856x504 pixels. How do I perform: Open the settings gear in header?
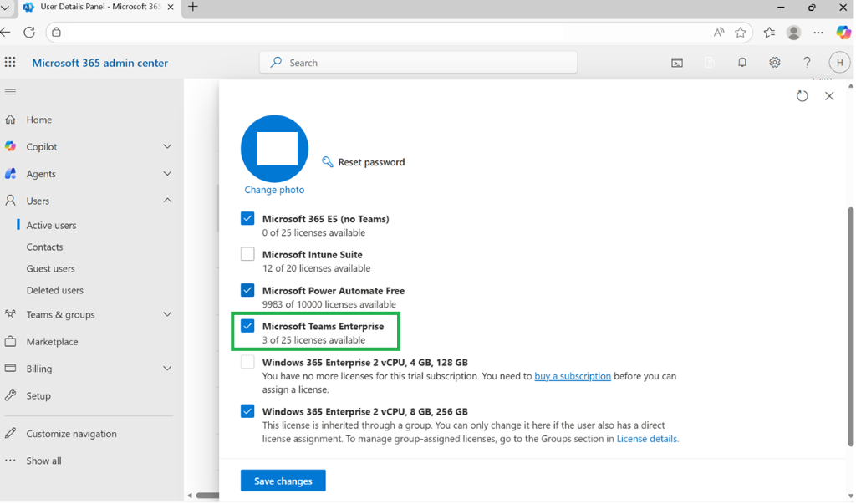[x=775, y=62]
